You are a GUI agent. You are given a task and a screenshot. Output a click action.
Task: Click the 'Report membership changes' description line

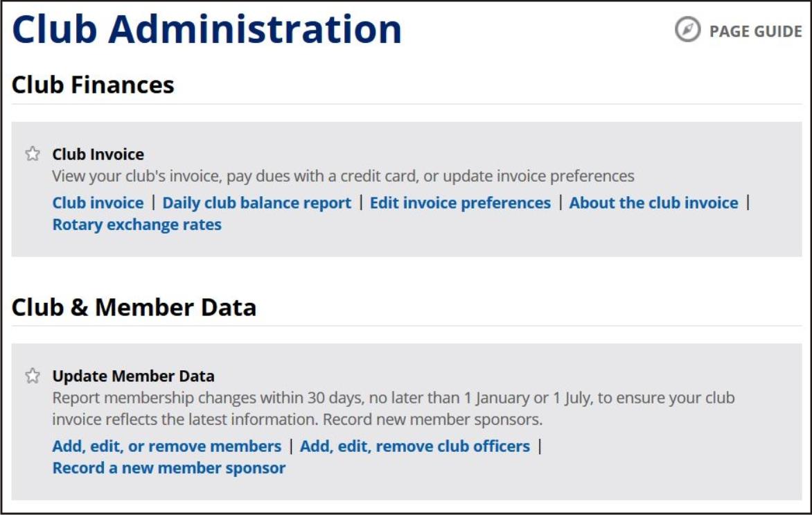click(x=393, y=399)
